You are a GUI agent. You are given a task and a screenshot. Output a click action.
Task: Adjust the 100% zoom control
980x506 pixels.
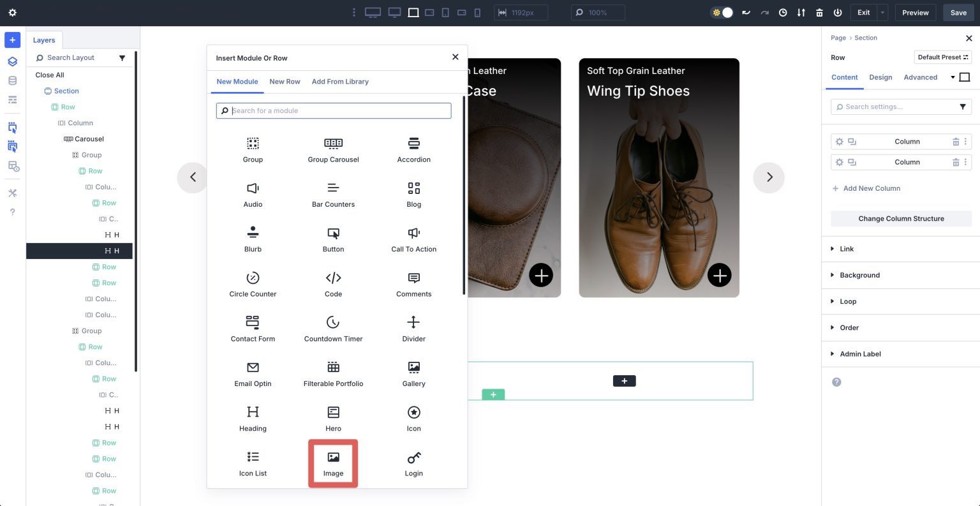coord(598,12)
